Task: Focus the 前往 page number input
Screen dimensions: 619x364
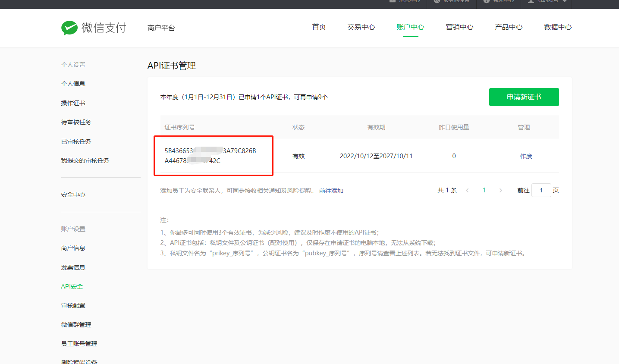Action: coord(541,190)
